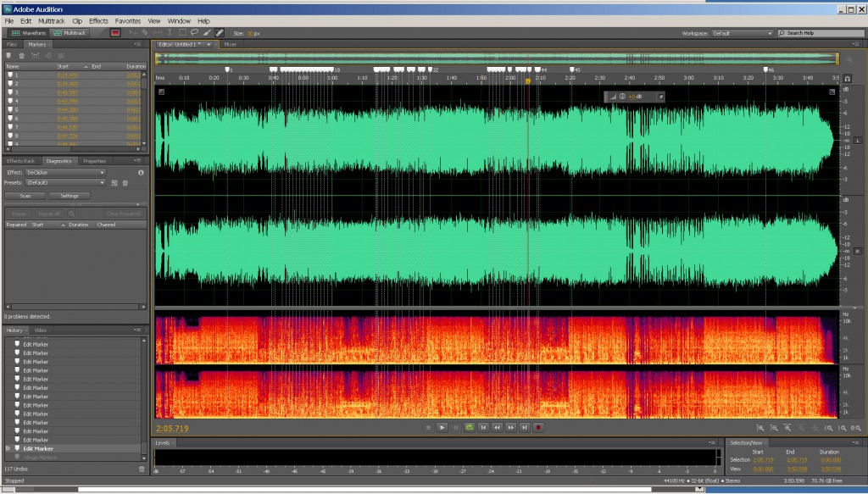The width and height of the screenshot is (868, 494).
Task: Switch to the Video tab
Action: click(41, 330)
